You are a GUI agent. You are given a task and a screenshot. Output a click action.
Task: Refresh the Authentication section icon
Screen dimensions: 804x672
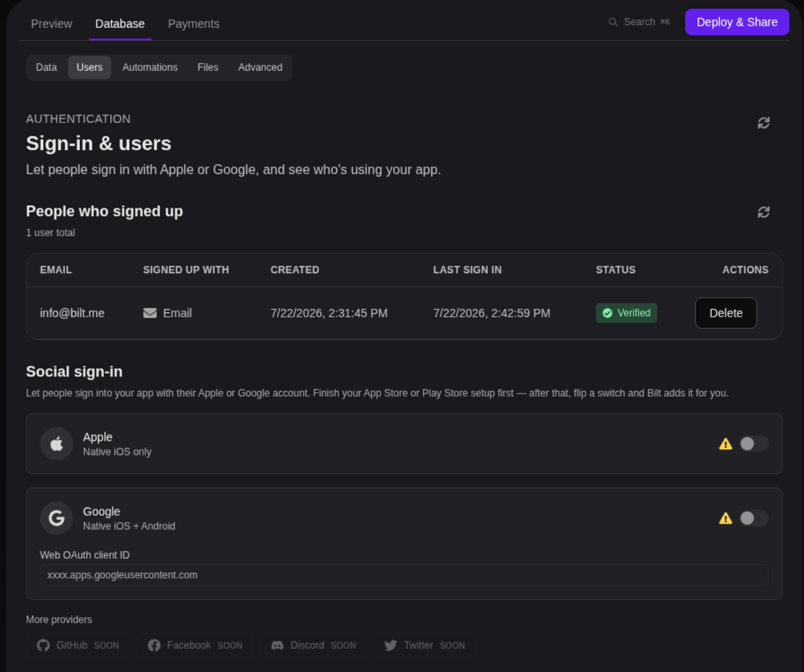tap(763, 123)
